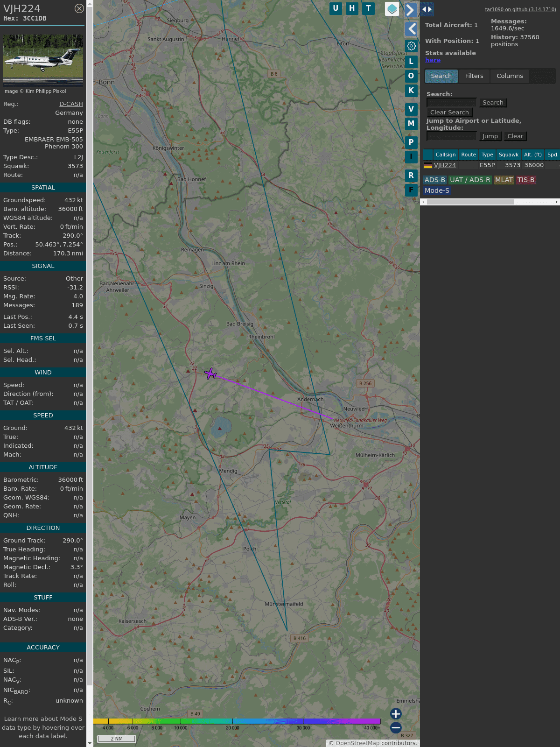Click the Clear button next to Jump
Image resolution: width=560 pixels, height=747 pixels.
point(515,136)
